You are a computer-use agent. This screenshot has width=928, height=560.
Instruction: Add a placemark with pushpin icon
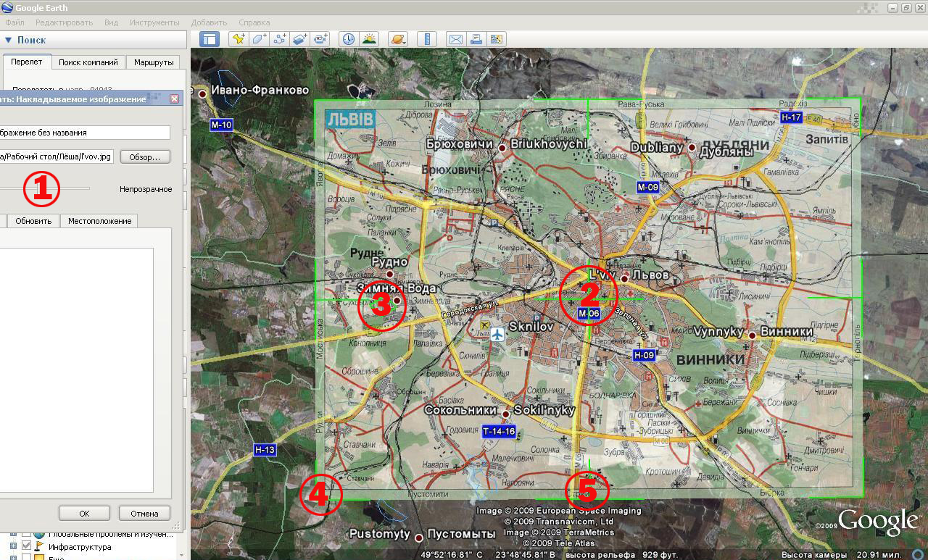pos(239,40)
